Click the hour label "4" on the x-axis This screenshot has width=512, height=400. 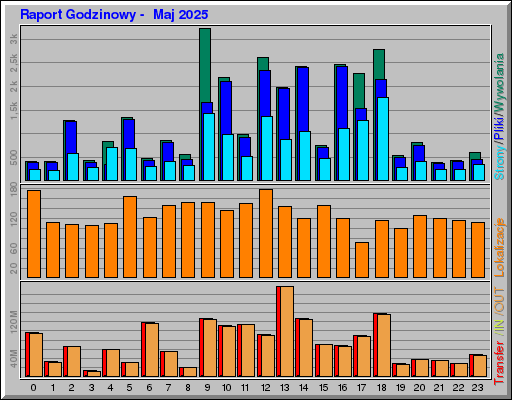click(110, 388)
